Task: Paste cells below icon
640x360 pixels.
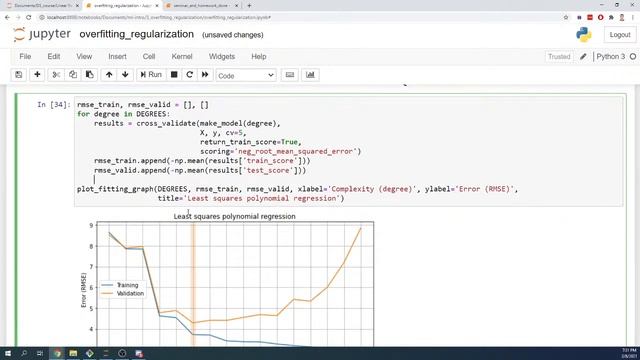Action: [x=89, y=75]
